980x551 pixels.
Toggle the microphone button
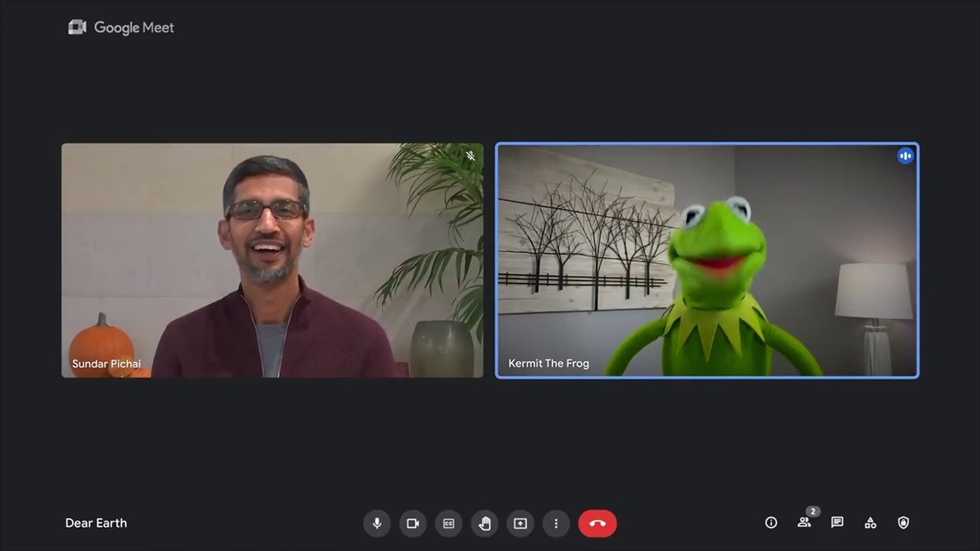click(x=377, y=523)
